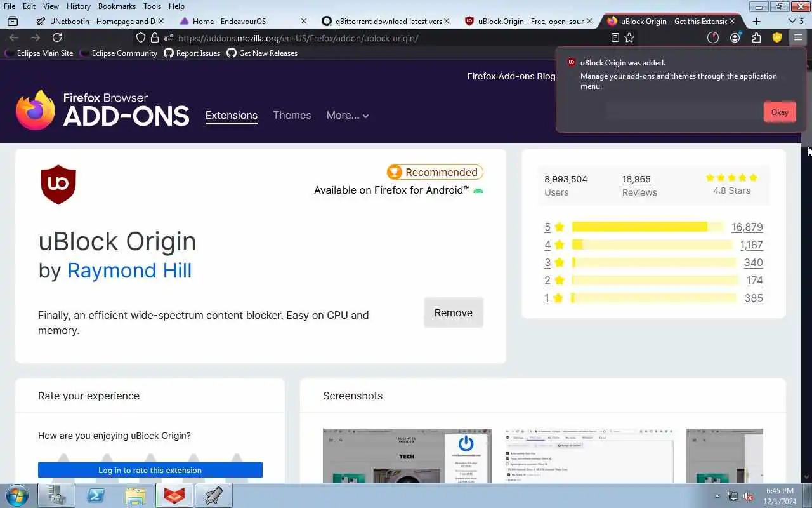
Task: Close the qBittorrent tab
Action: coord(447,21)
